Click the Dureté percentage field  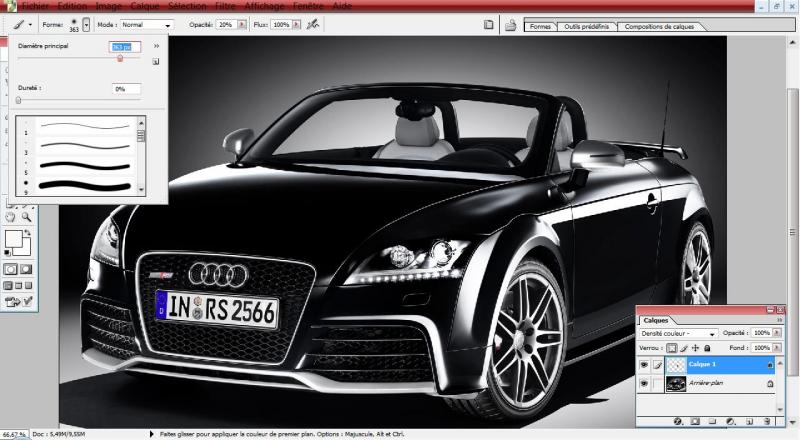pos(126,89)
